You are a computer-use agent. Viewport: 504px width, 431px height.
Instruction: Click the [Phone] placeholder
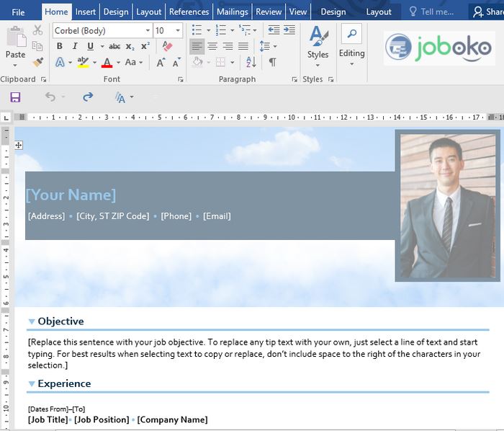tap(176, 216)
